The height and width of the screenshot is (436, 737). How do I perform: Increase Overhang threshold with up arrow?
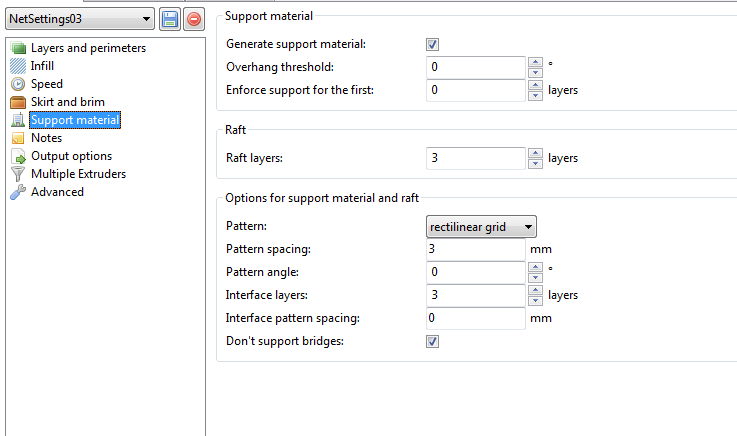point(535,62)
